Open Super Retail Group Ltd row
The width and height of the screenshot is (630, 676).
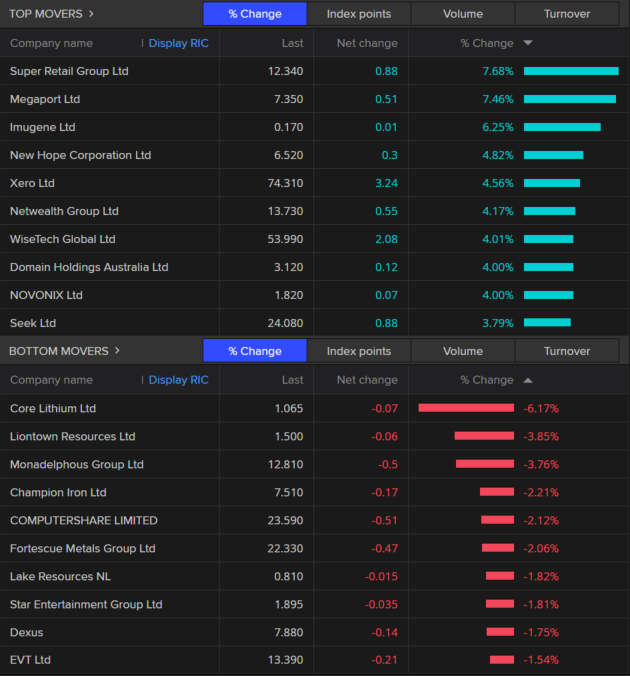click(314, 71)
